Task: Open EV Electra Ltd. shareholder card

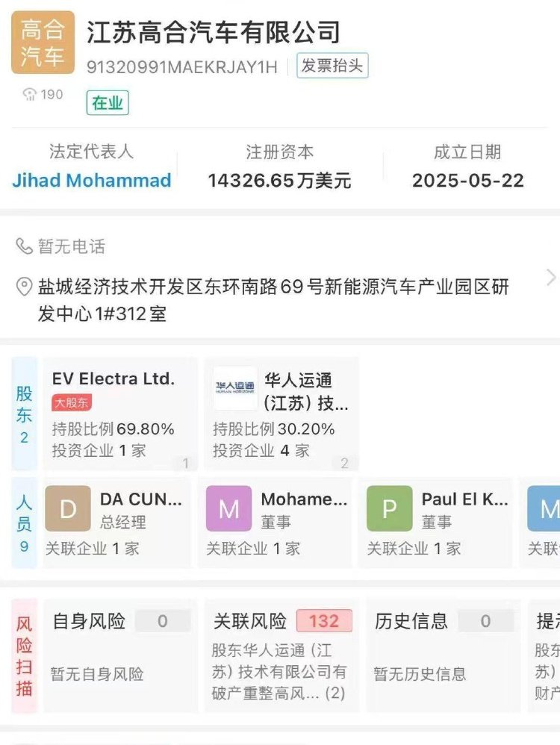Action: (119, 414)
